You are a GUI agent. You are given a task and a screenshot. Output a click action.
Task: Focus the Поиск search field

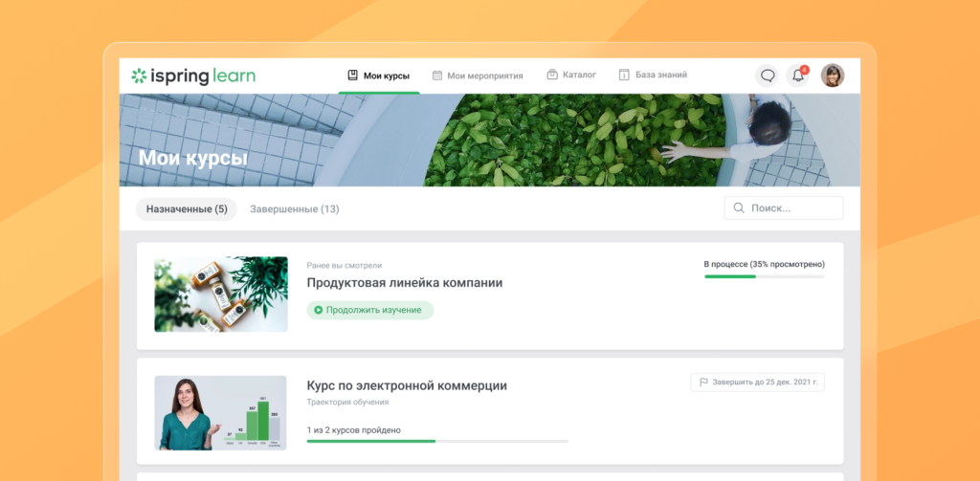(x=784, y=208)
